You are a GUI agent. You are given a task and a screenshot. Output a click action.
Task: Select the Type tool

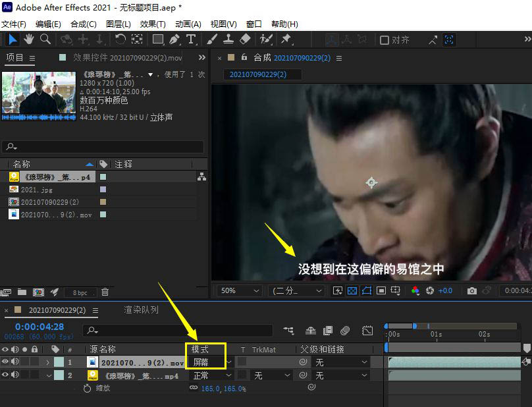tap(191, 39)
